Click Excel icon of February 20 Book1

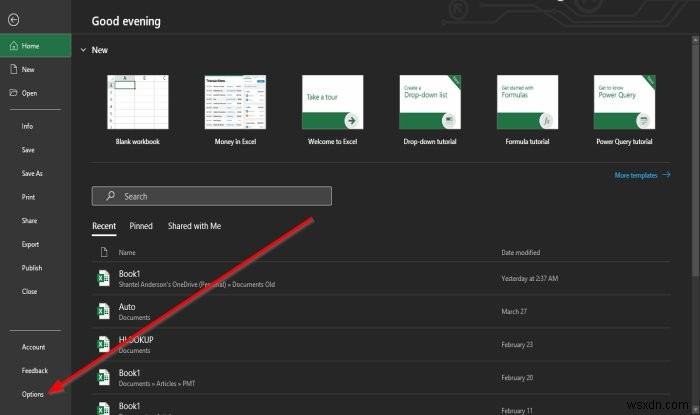tap(104, 377)
